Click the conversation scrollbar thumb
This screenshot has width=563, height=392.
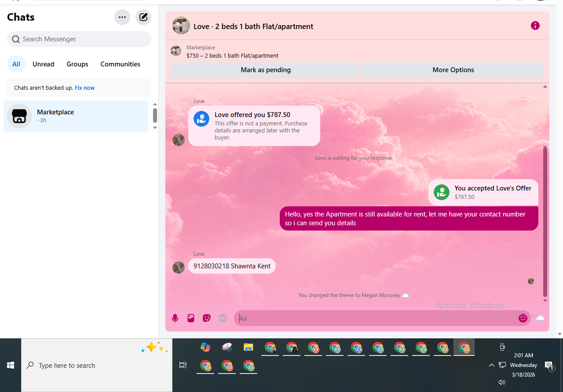click(x=545, y=221)
